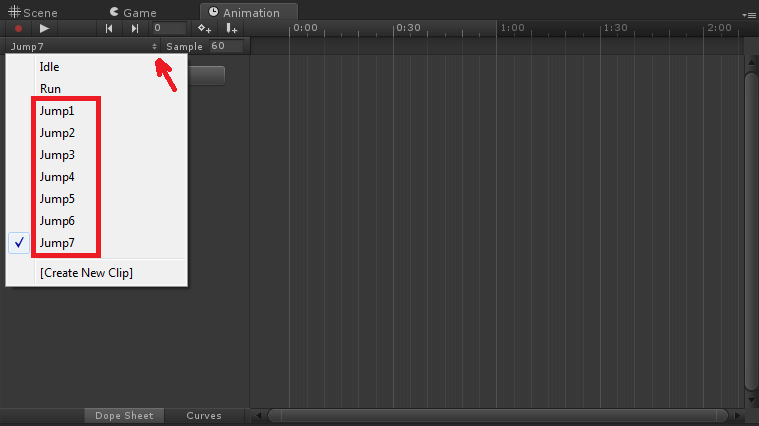This screenshot has height=426, width=759.
Task: Open the Jump7 clip selector dropdown
Action: tap(83, 46)
